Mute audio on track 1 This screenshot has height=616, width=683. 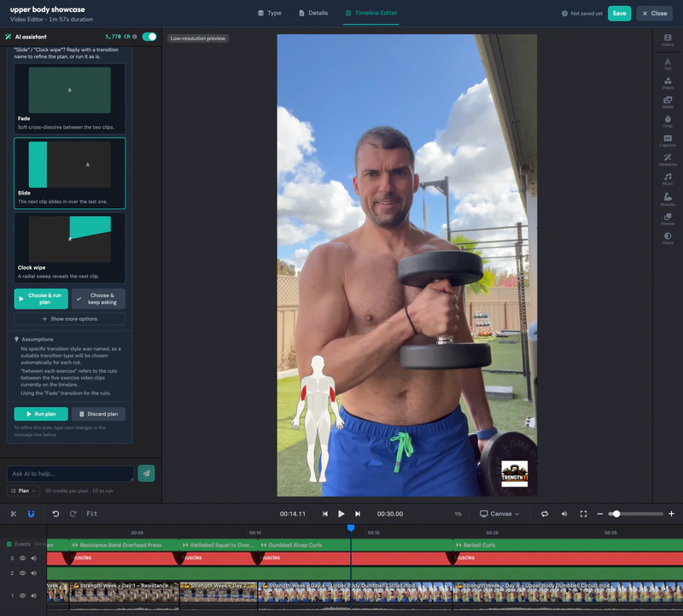[x=33, y=596]
